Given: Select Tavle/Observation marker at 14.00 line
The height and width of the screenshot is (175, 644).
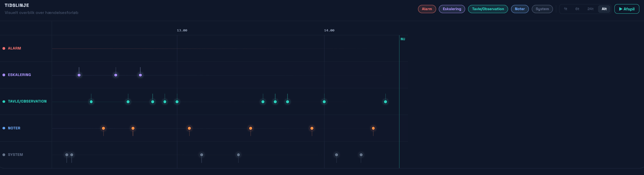Looking at the screenshot, I should (324, 102).
